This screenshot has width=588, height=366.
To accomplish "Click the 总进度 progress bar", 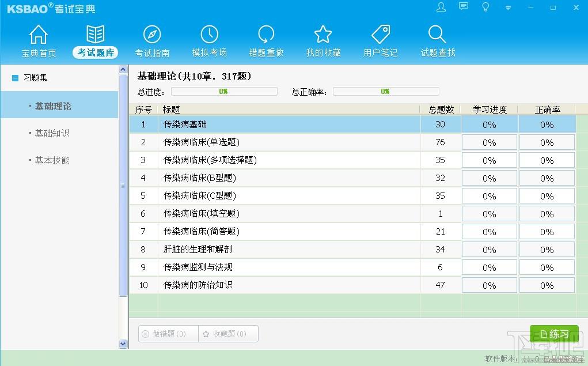I will tap(224, 92).
